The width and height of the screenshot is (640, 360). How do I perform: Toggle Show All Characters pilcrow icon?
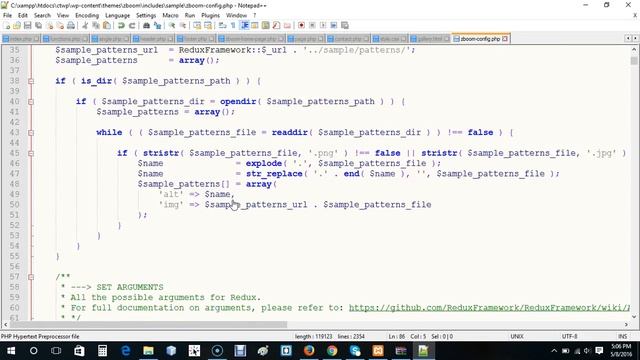(233, 26)
